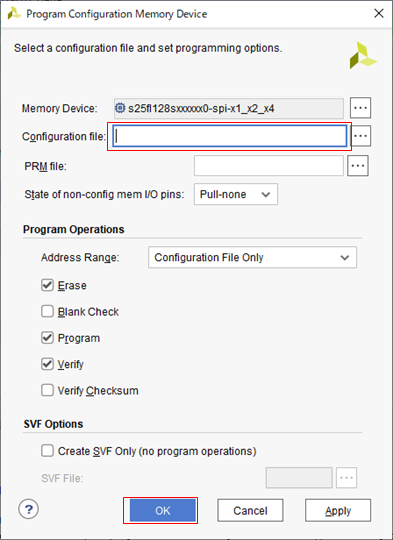The width and height of the screenshot is (393, 540).
Task: Click the gear icon beside memory device name
Action: pyautogui.click(x=120, y=108)
